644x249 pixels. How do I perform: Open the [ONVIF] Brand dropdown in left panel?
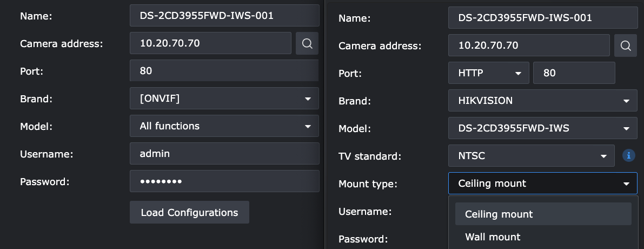click(224, 98)
